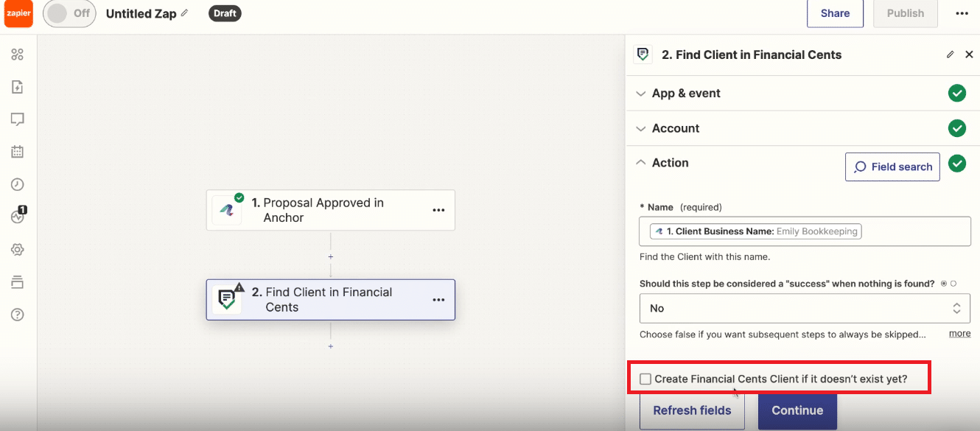Screen dimensions: 980x431
Task: Click the green check beside Account
Action: (957, 128)
